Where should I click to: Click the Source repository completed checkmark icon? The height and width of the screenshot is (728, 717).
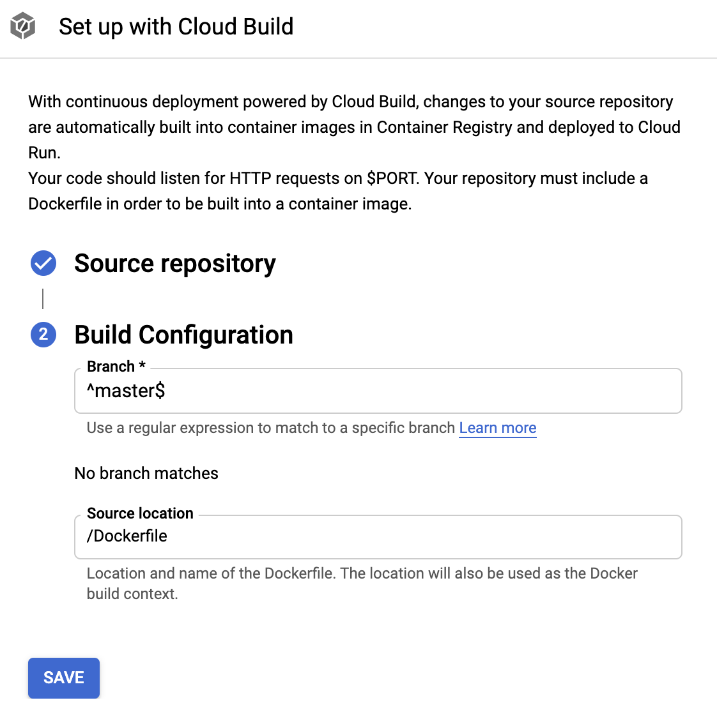click(x=43, y=263)
